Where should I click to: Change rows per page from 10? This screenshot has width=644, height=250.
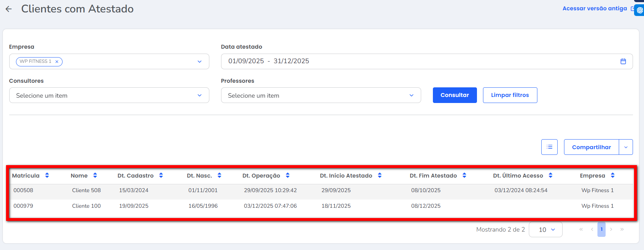pos(546,230)
